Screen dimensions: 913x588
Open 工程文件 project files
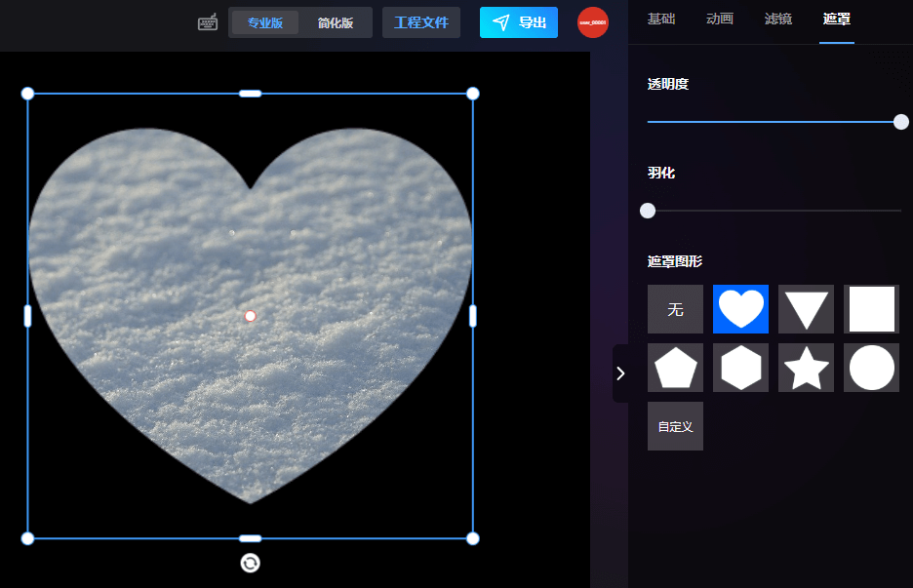click(421, 22)
